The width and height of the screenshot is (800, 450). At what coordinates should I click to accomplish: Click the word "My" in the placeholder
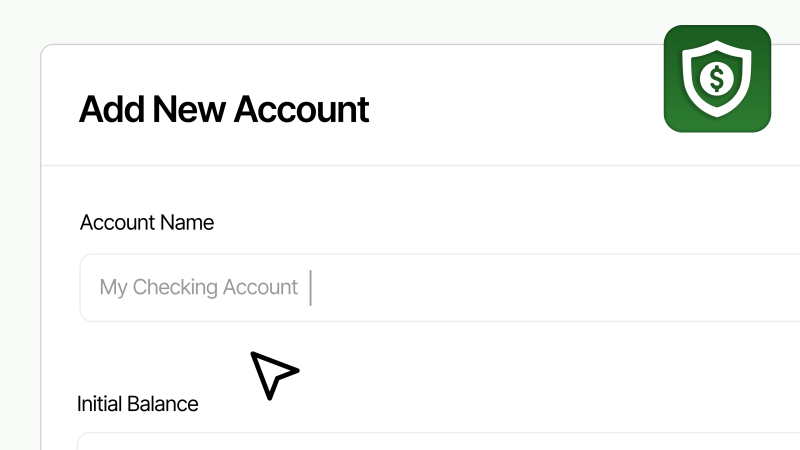coord(113,288)
